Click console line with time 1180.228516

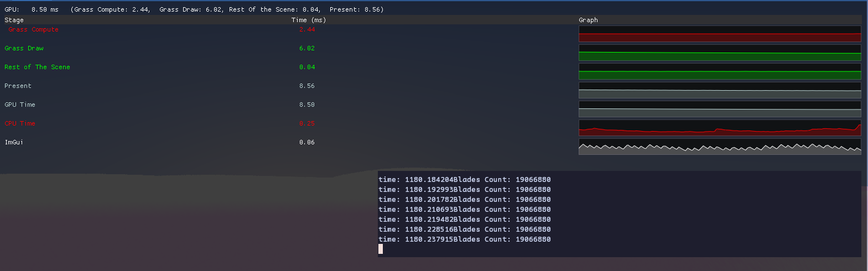click(x=465, y=230)
